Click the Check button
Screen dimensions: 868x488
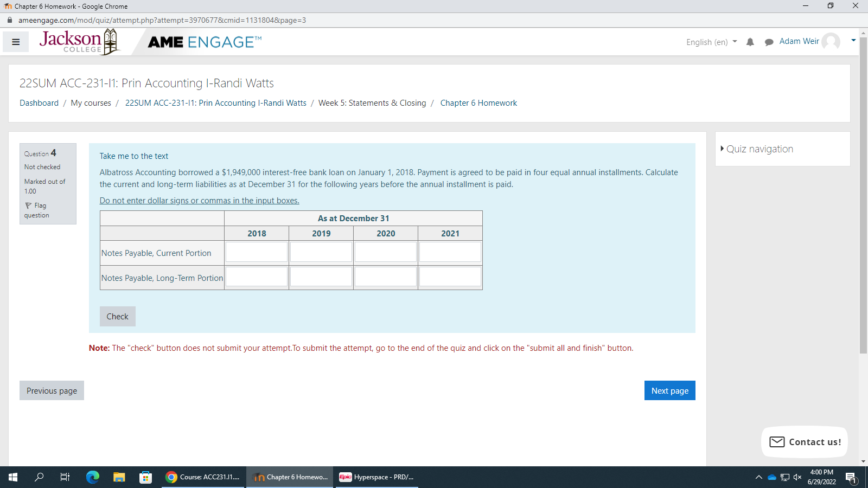point(118,317)
